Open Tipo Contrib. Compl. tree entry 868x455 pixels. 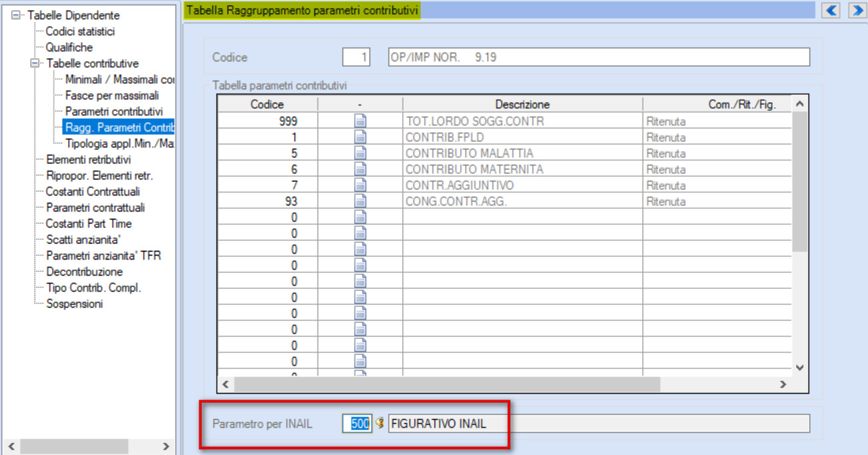93,288
